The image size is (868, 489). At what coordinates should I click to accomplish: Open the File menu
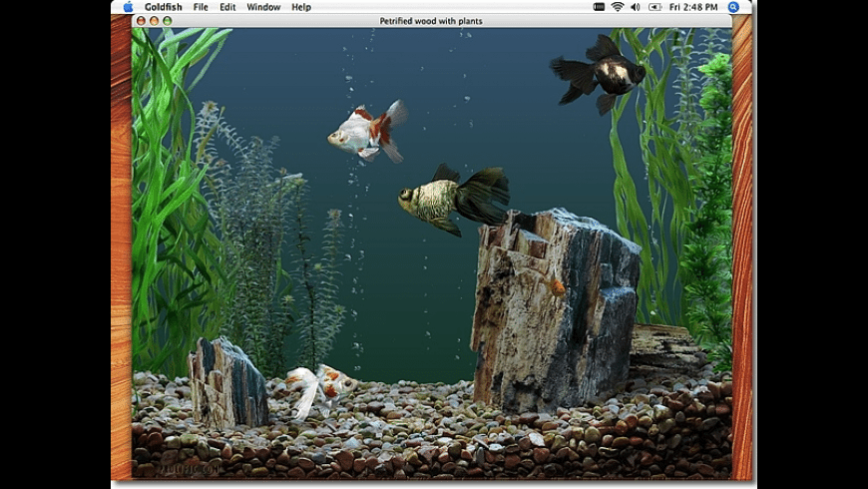[x=201, y=7]
